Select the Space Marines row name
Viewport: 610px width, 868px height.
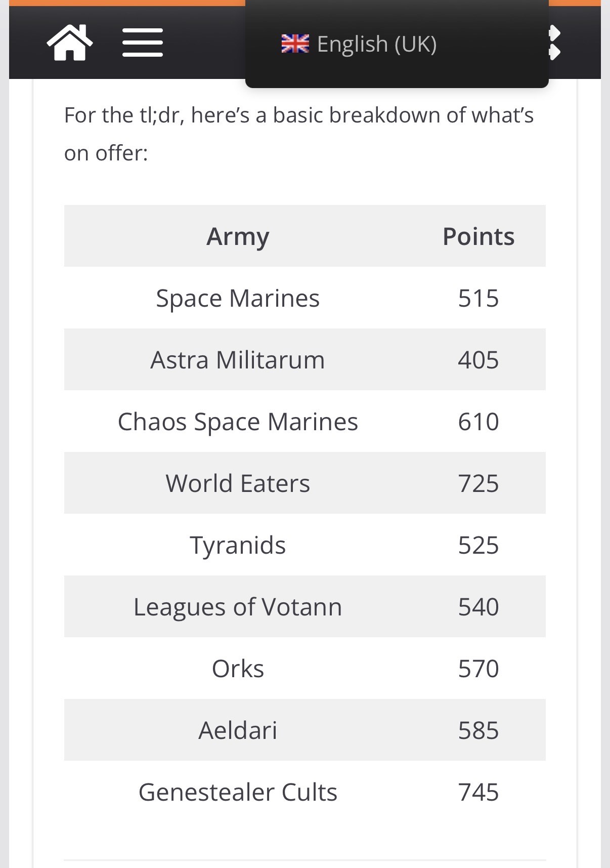[238, 298]
